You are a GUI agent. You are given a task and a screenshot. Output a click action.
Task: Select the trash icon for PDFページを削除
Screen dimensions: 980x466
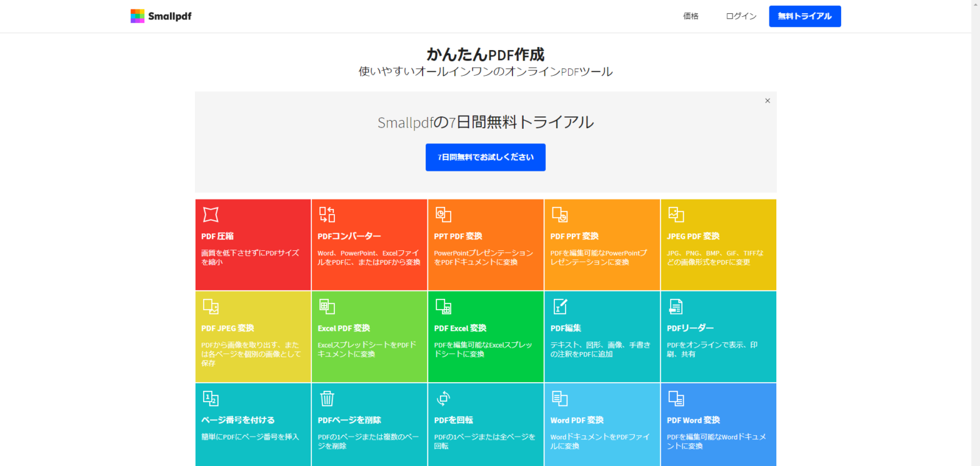(x=327, y=398)
